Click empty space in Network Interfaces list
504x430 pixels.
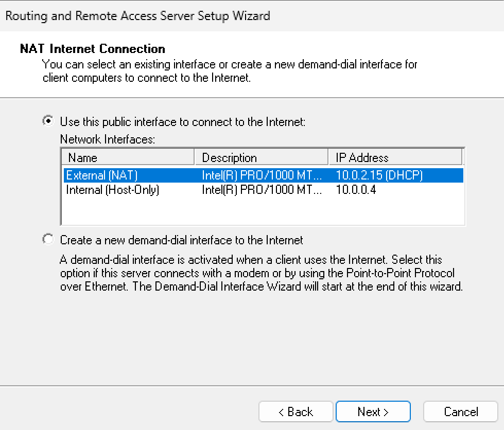coord(262,211)
